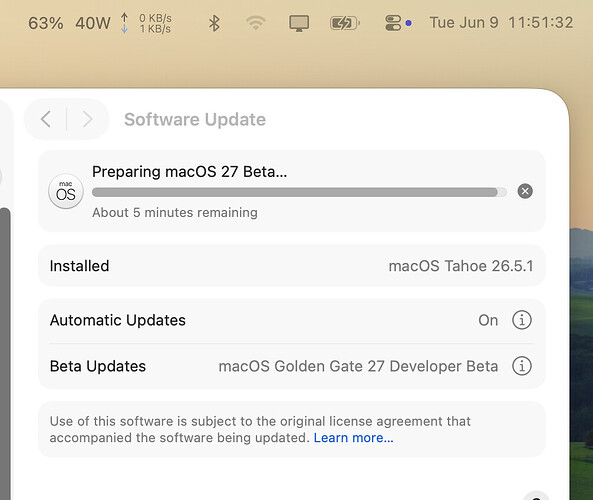
Task: Open the display mirroring menu icon
Action: pyautogui.click(x=299, y=23)
